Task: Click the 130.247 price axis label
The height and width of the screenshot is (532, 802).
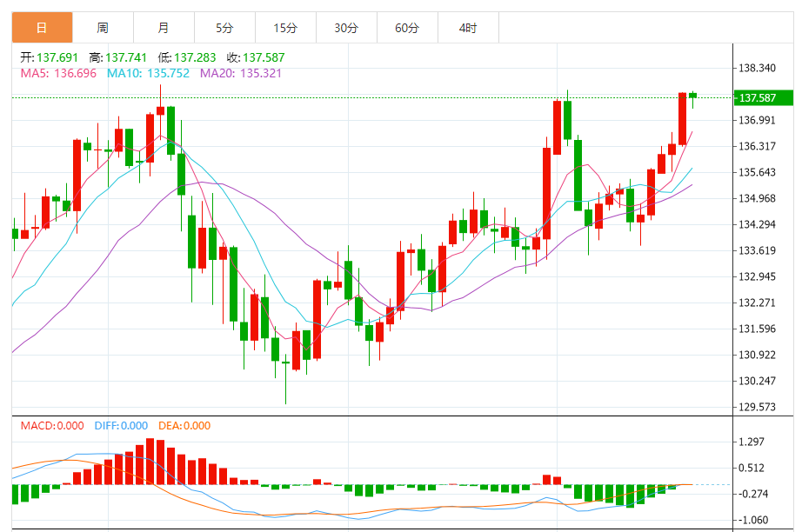Action: click(x=757, y=381)
